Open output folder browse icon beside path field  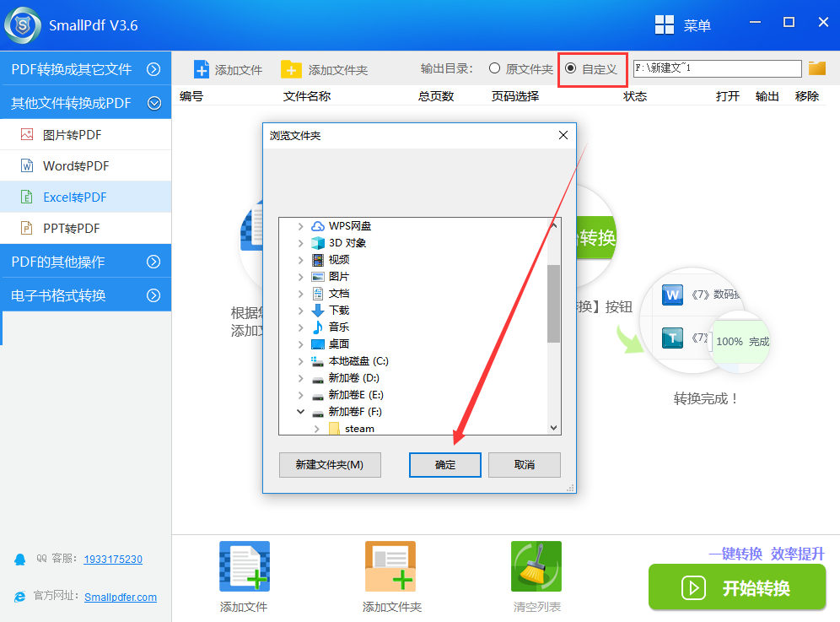(817, 68)
